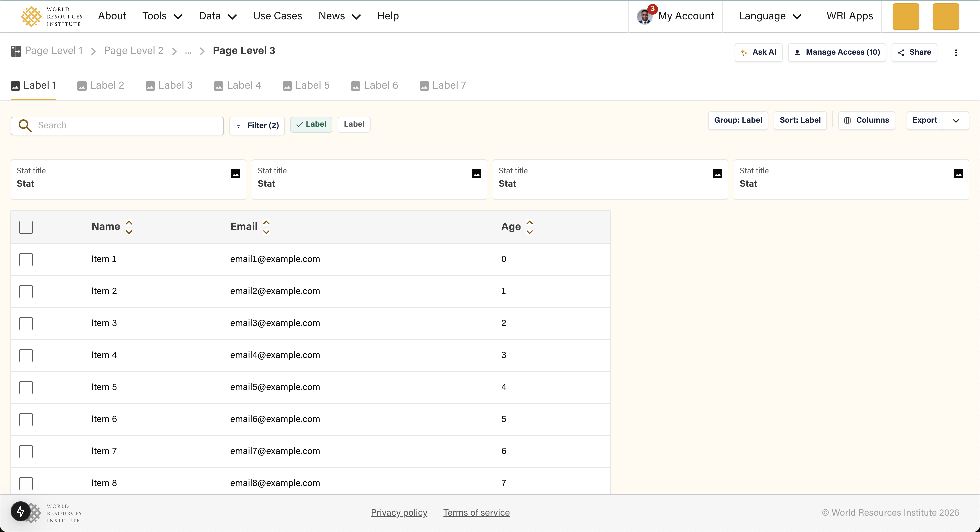The height and width of the screenshot is (532, 980).
Task: Click the Manage Access (10) button
Action: 837,53
